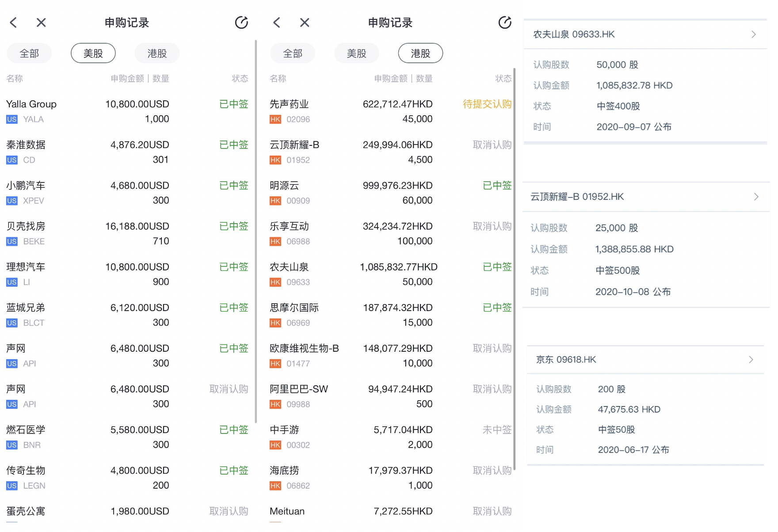This screenshot has width=778, height=532.
Task: Go back in the right 申购记录 panel
Action: (x=277, y=23)
